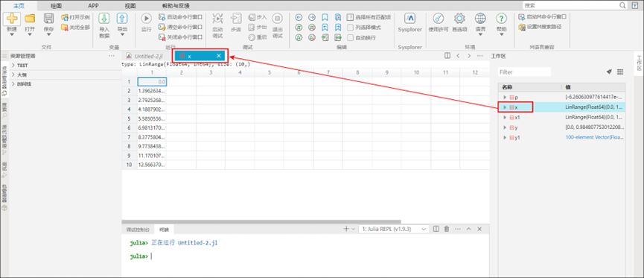Select the table cell 1.3962634 in row 2
Image resolution: width=644 pixels, height=278 pixels.
coord(152,90)
